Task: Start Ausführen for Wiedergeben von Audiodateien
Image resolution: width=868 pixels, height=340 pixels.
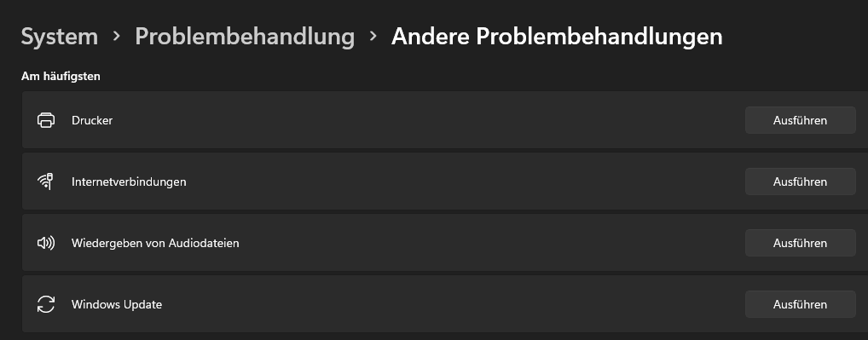Action: pyautogui.click(x=800, y=243)
